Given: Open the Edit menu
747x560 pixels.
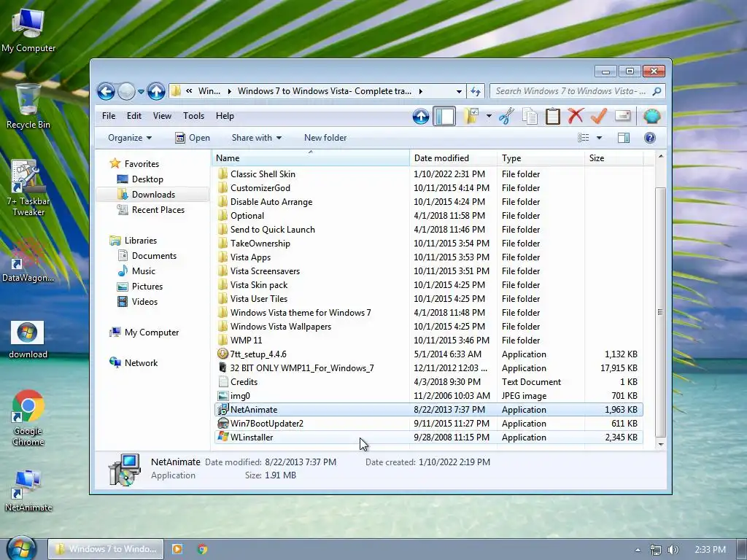Looking at the screenshot, I should pyautogui.click(x=134, y=116).
